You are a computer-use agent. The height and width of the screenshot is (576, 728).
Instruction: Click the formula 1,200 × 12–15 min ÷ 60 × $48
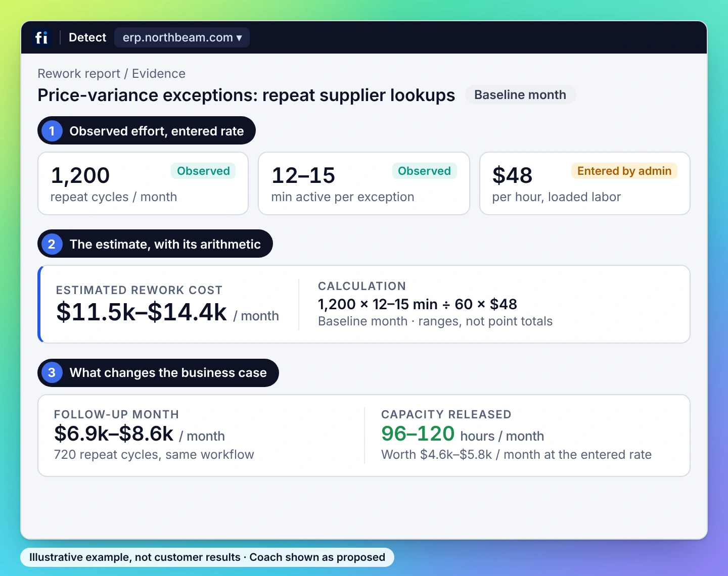(418, 304)
